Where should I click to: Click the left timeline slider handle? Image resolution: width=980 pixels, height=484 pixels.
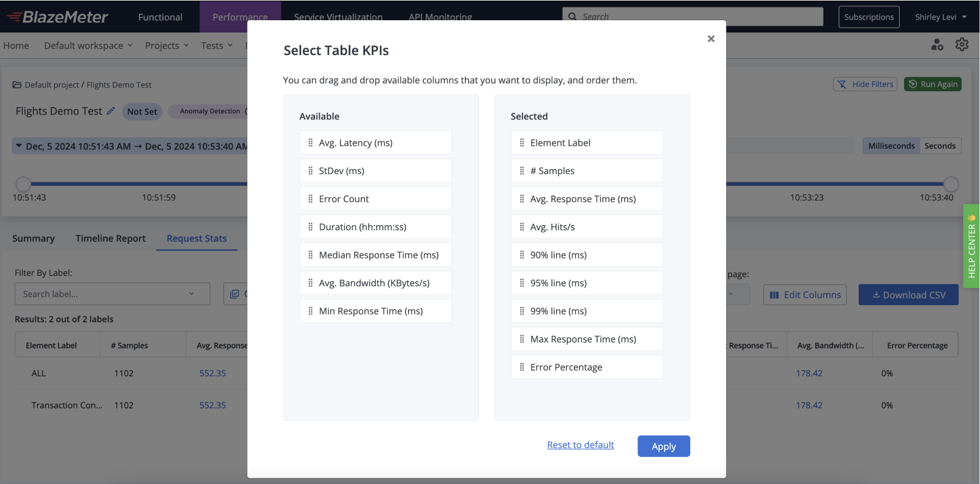click(23, 184)
